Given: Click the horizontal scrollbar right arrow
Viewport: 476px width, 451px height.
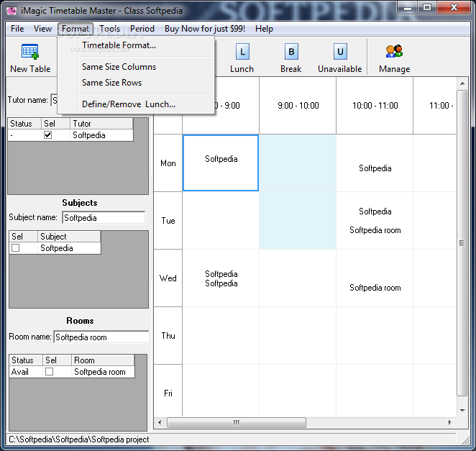Looking at the screenshot, I should click(450, 422).
